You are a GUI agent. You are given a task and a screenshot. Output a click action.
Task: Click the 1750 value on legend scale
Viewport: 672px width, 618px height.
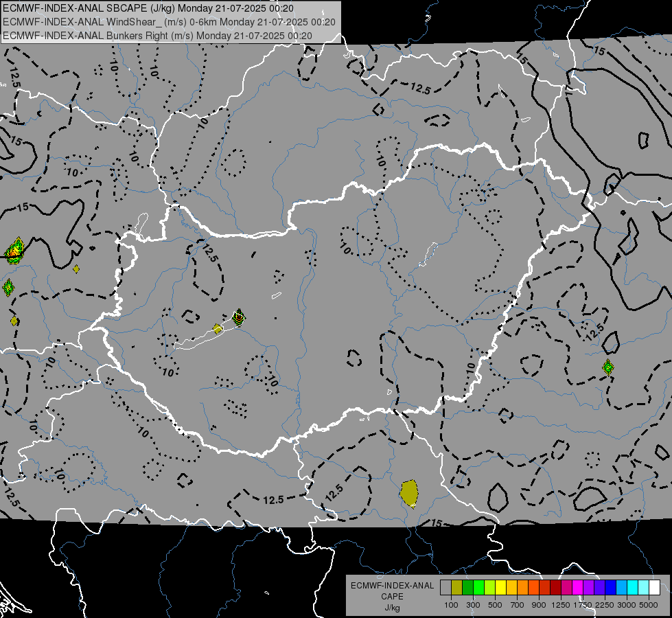[583, 605]
